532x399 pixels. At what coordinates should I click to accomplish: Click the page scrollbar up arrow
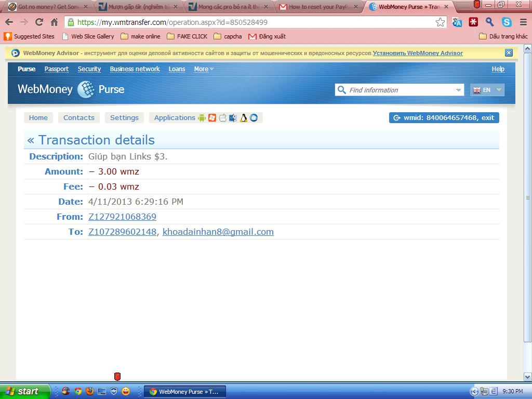pos(528,49)
